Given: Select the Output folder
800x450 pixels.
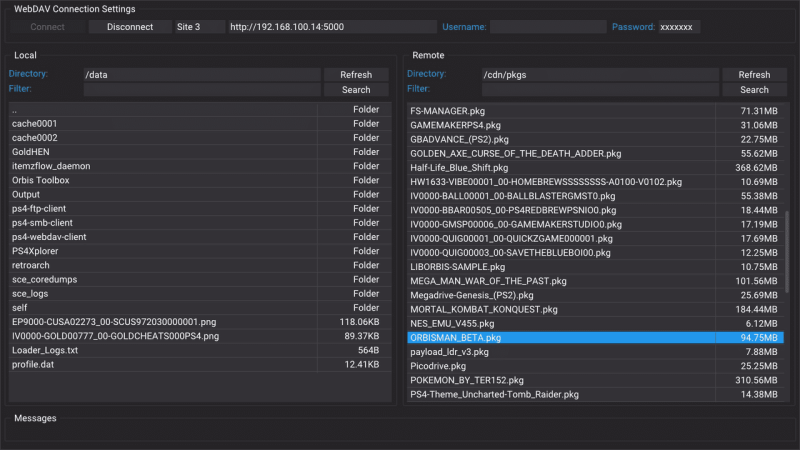Looking at the screenshot, I should click(200, 194).
